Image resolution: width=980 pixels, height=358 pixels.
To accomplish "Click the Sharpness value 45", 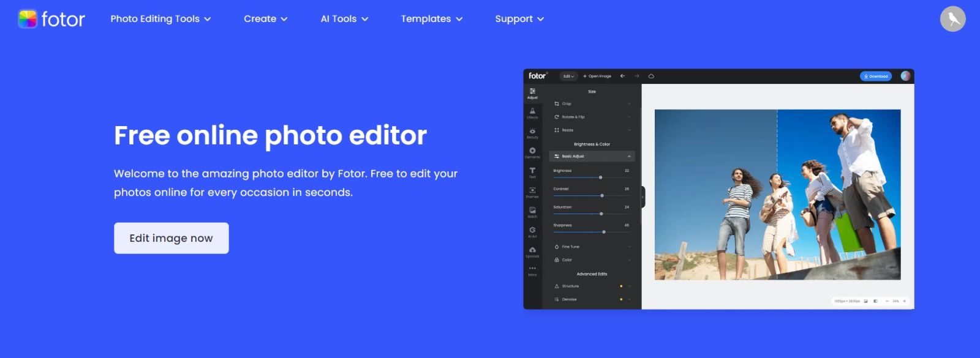I will click(x=627, y=225).
